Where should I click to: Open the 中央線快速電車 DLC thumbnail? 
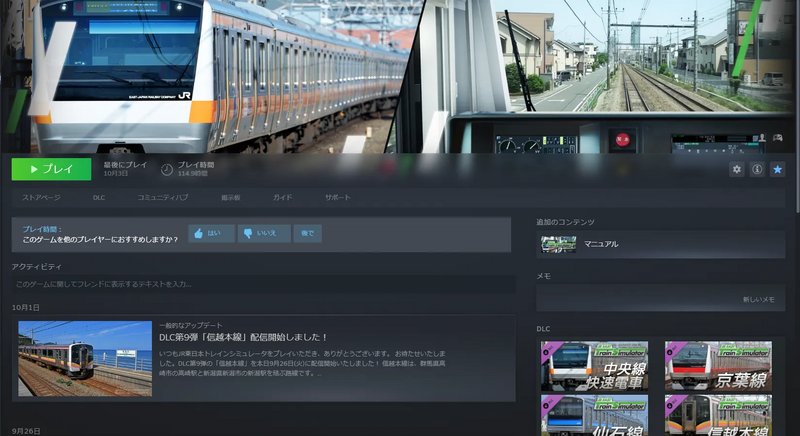[594, 366]
